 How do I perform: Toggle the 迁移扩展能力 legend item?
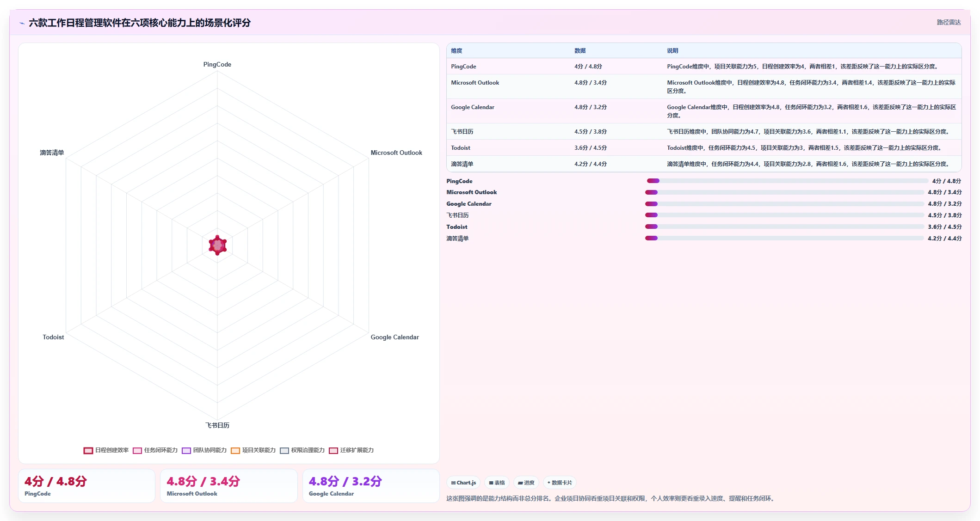(351, 450)
